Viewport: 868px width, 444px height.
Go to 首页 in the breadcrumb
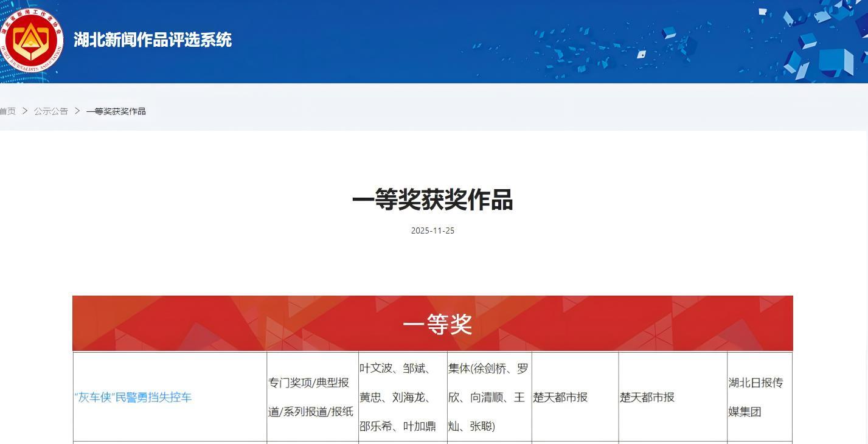coord(7,111)
